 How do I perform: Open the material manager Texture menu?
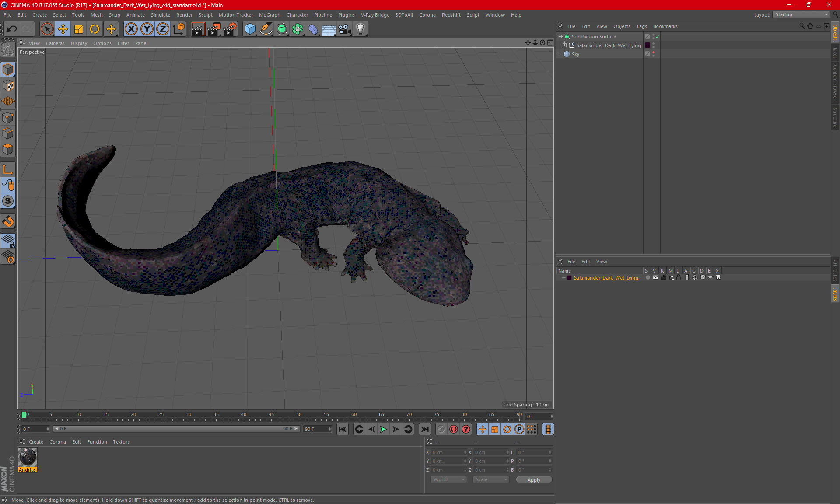tap(121, 442)
